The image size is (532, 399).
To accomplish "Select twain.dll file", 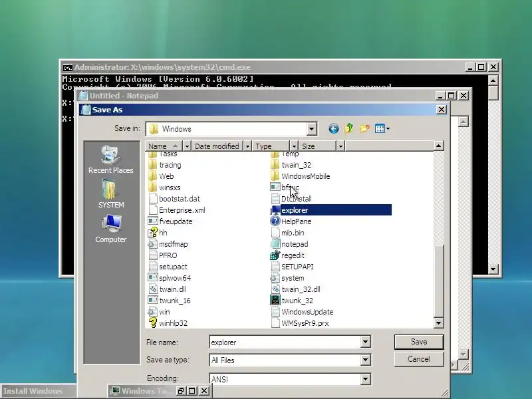I will point(168,289).
